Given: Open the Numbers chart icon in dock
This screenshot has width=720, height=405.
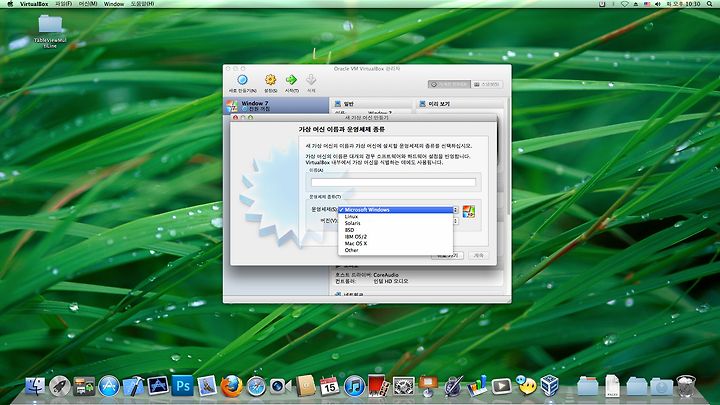Looking at the screenshot, I should [x=477, y=386].
